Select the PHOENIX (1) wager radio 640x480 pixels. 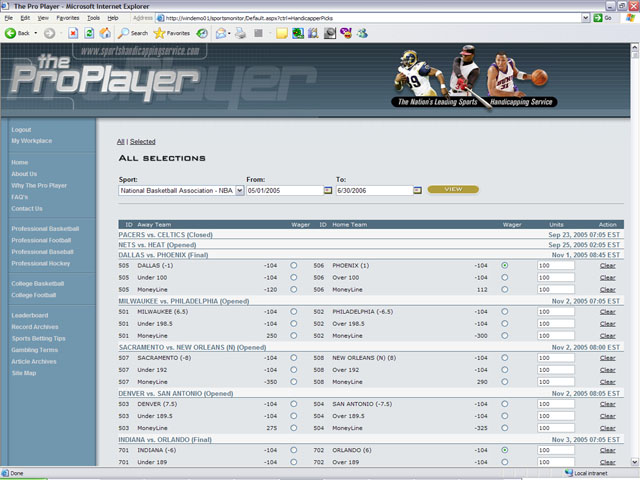[505, 265]
